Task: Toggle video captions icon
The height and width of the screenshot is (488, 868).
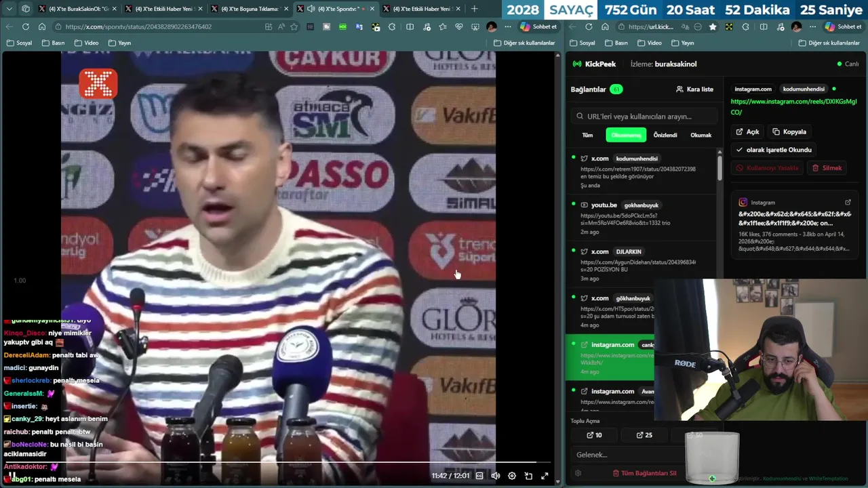Action: [479, 476]
